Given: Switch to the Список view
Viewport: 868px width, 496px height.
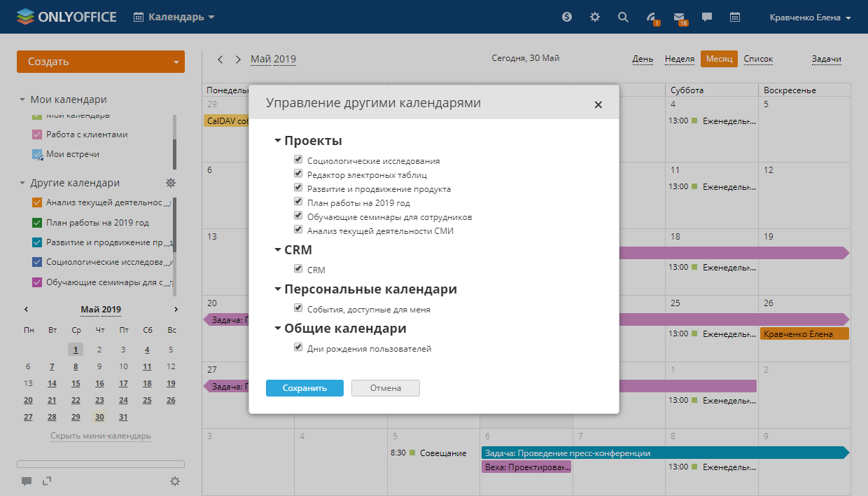Looking at the screenshot, I should coord(758,60).
